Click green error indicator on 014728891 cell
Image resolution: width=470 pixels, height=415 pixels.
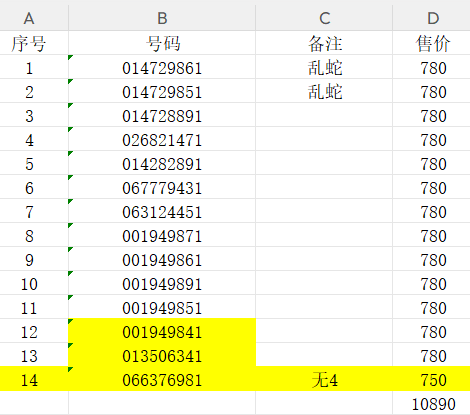pyautogui.click(x=70, y=106)
